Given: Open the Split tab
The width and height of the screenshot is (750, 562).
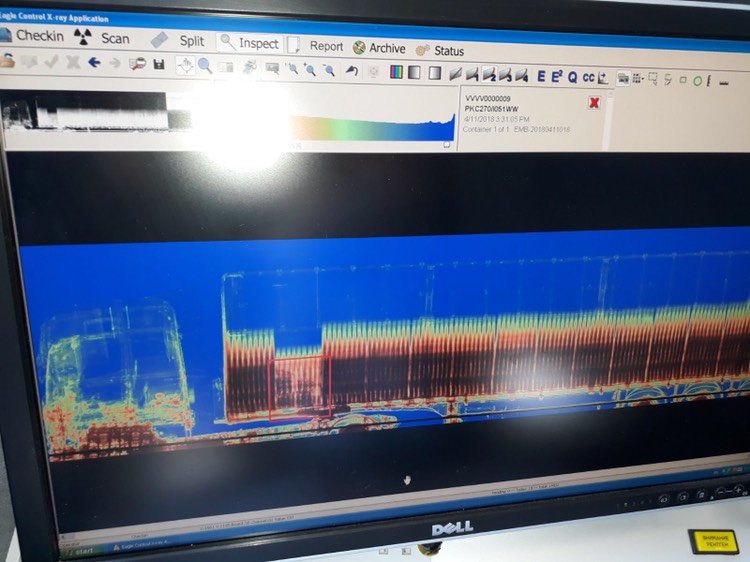Looking at the screenshot, I should tap(180, 41).
